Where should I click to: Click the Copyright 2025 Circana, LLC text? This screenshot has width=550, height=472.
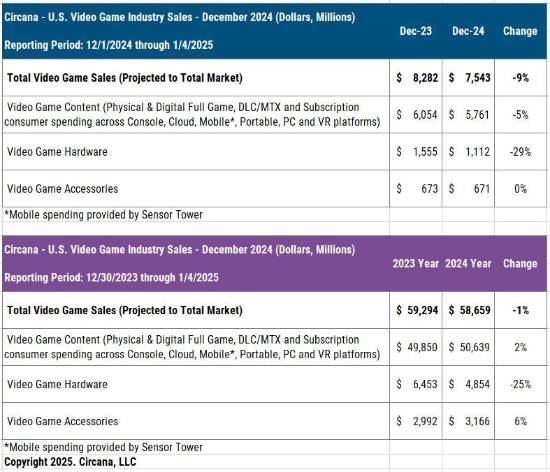(70, 462)
